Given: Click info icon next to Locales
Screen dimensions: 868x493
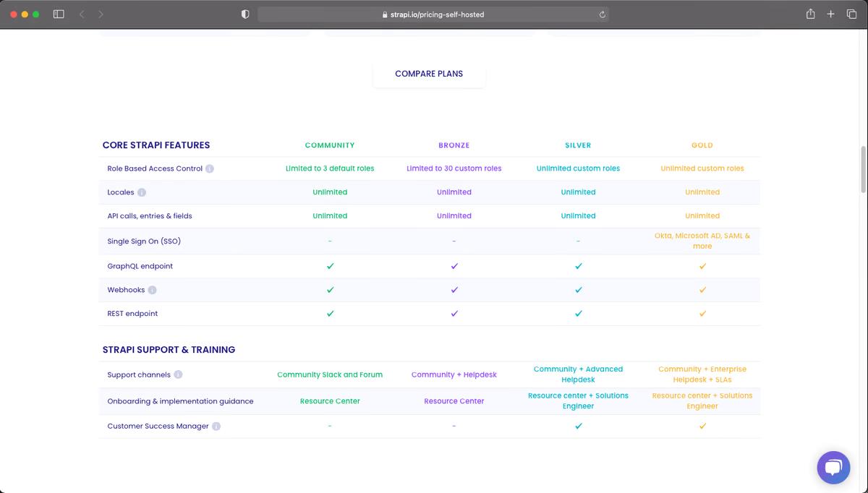Looking at the screenshot, I should [142, 192].
